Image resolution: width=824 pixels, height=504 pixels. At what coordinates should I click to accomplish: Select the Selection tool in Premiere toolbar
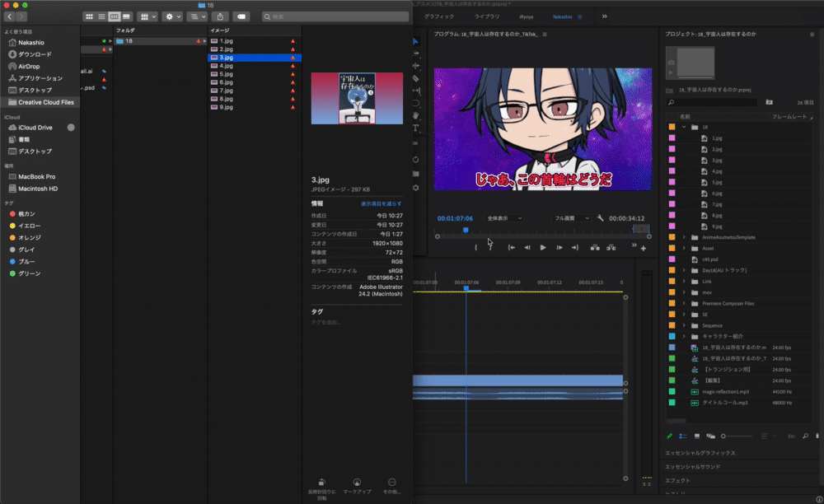416,41
